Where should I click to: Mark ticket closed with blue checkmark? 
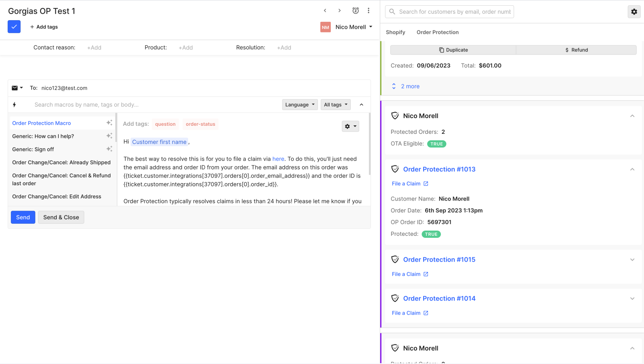pos(14,27)
